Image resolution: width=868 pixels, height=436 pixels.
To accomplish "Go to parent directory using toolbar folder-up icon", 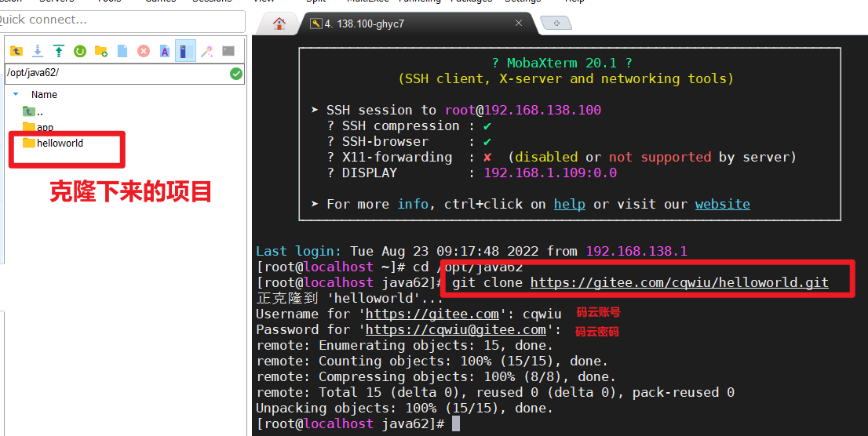I will pos(16,52).
